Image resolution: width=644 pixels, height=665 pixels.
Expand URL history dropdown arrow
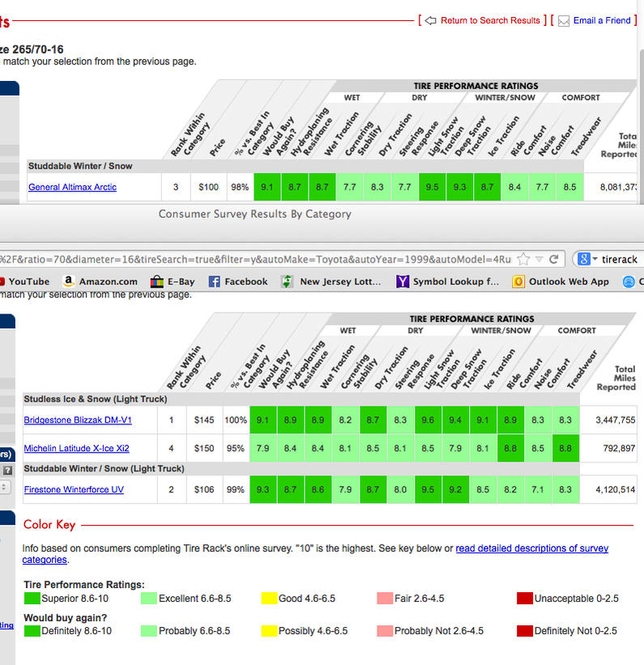pyautogui.click(x=540, y=258)
